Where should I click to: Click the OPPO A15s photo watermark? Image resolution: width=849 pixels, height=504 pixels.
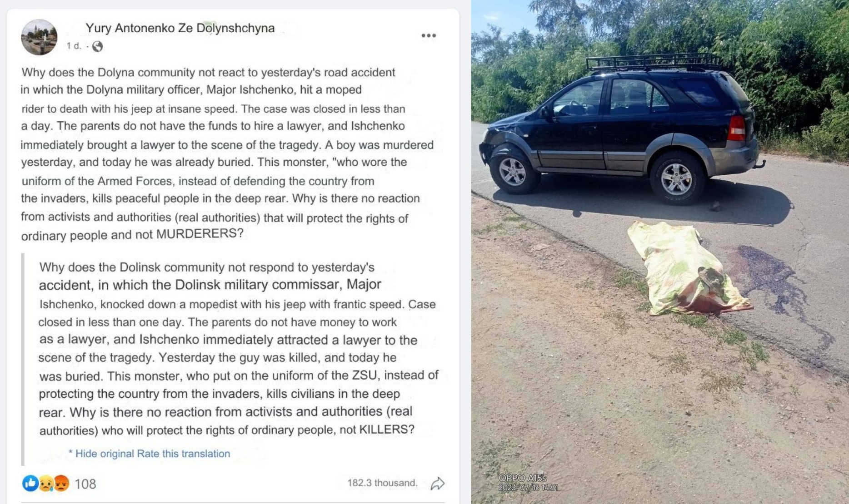pos(522,478)
